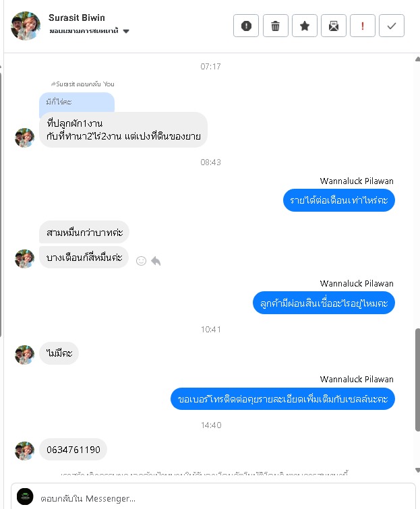Open Surasit Biwin profile name
The width and height of the screenshot is (420, 509).
77,18
